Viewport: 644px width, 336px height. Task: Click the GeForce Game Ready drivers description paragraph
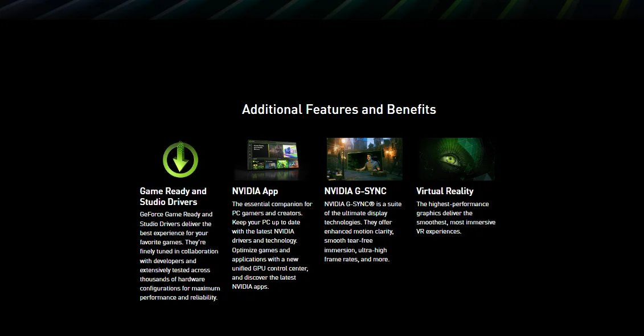click(x=179, y=256)
